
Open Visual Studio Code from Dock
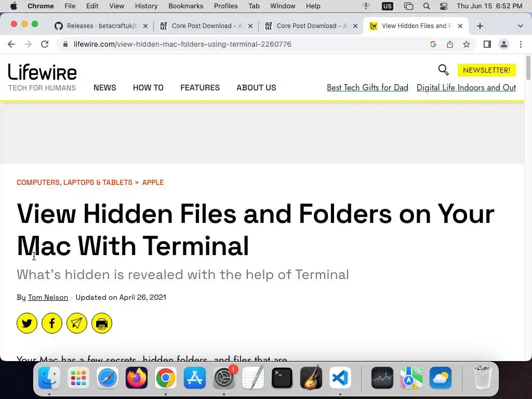[x=340, y=378]
